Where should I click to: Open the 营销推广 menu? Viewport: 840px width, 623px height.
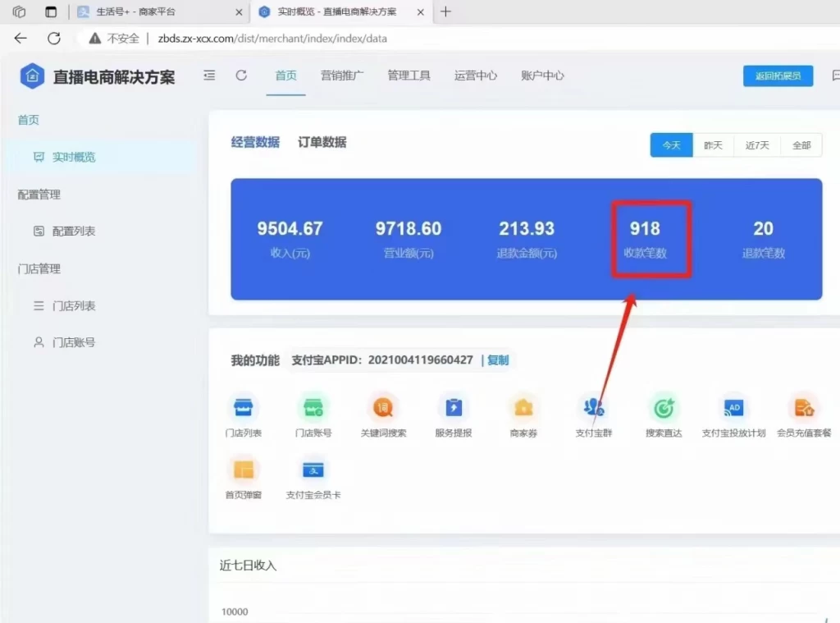(345, 75)
